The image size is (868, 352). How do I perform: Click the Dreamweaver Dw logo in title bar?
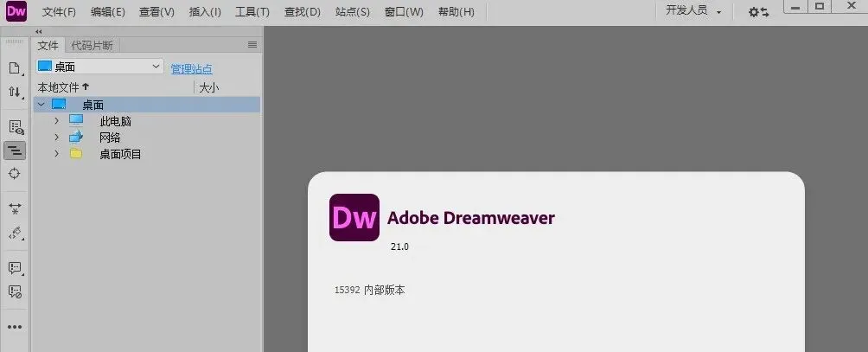pyautogui.click(x=16, y=11)
